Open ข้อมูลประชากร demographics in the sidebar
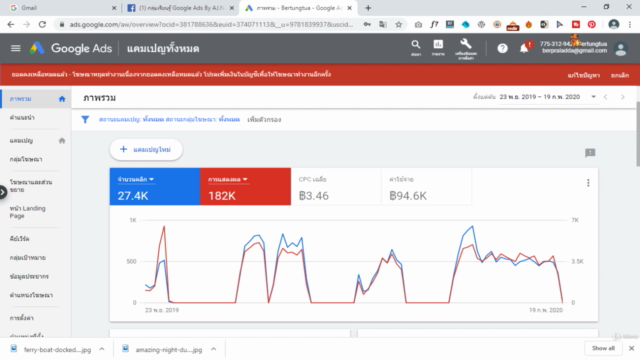Image resolution: width=640 pixels, height=360 pixels. pos(29,276)
